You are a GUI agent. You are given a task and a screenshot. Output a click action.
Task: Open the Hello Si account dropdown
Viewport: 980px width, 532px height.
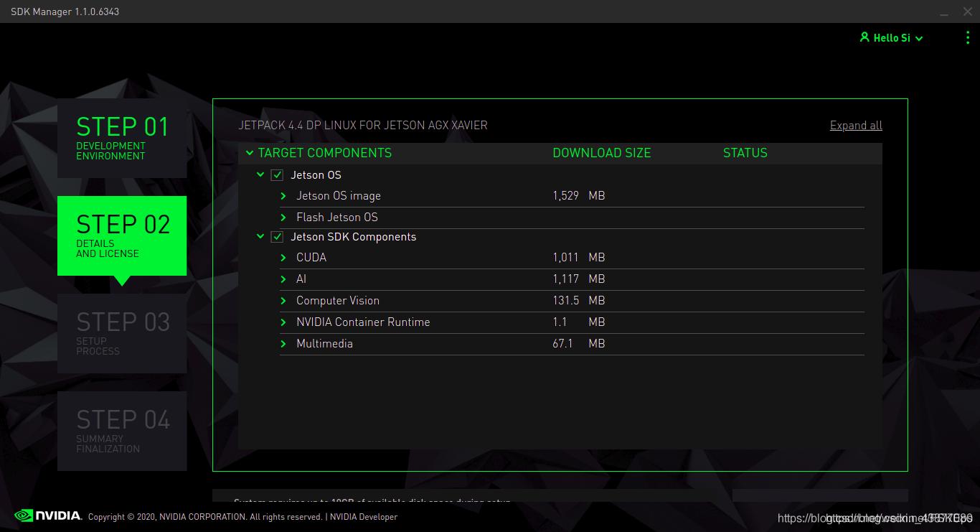(x=892, y=38)
